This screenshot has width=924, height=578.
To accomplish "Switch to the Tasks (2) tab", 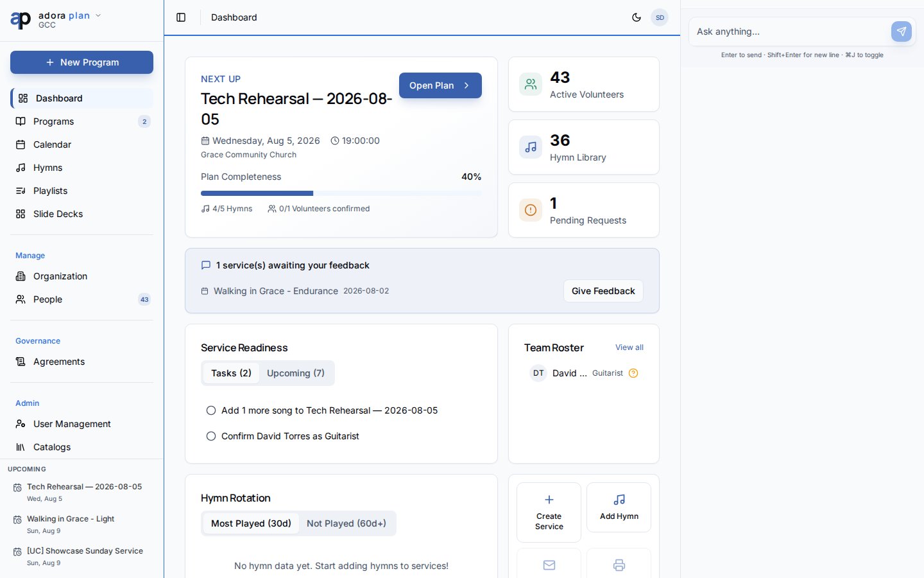I will click(x=231, y=373).
